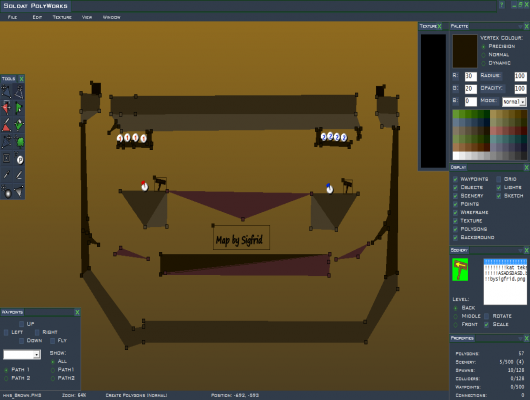Toggle the Polygons display checkbox

(455, 229)
